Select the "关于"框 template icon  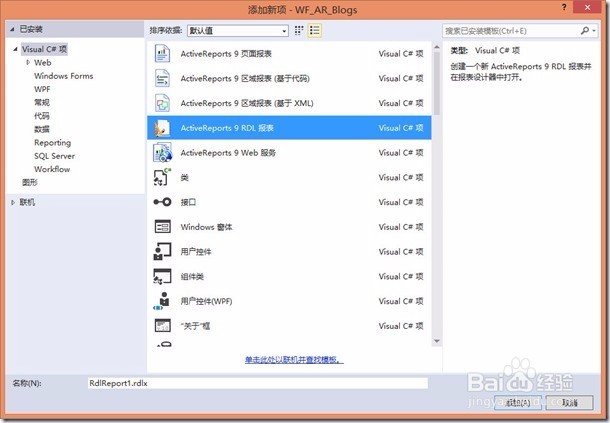pos(162,326)
